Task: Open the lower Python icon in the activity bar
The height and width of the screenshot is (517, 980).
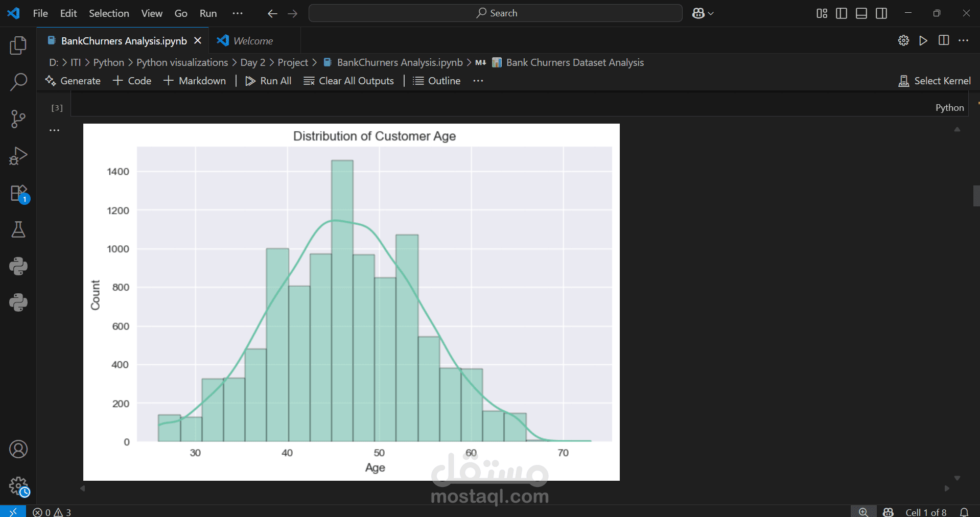Action: point(18,302)
